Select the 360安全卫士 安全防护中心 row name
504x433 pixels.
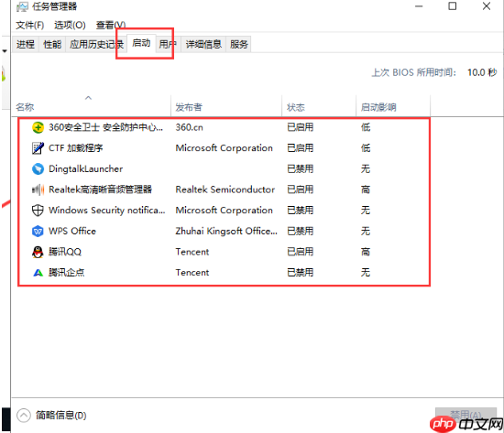[105, 127]
